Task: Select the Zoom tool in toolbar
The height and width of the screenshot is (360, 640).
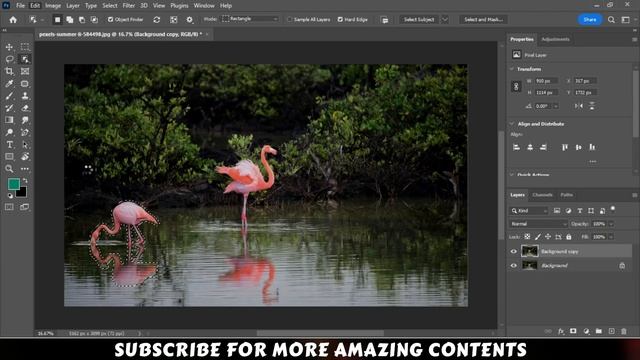Action: click(x=9, y=169)
